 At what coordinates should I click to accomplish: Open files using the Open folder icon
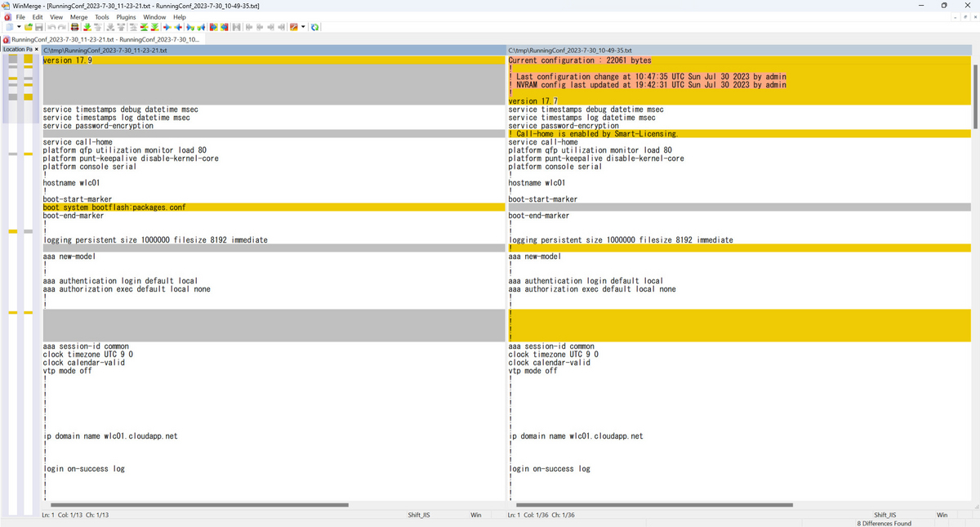tap(27, 27)
